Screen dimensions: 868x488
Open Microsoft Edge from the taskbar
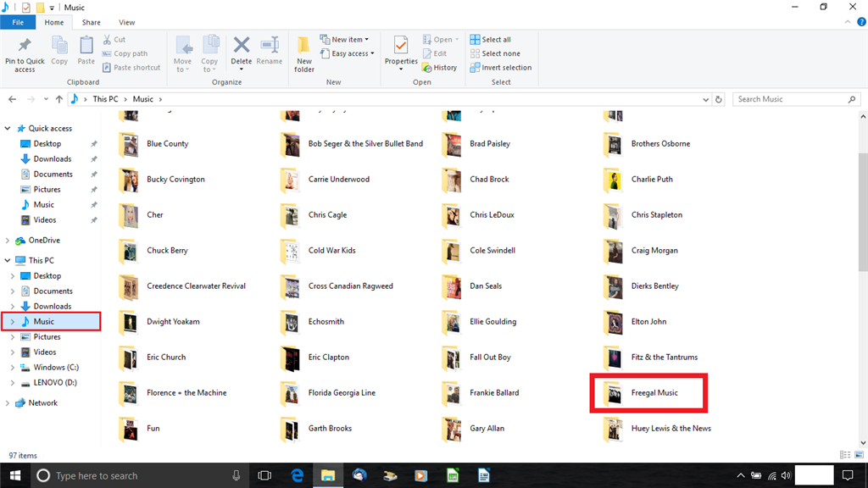[298, 475]
